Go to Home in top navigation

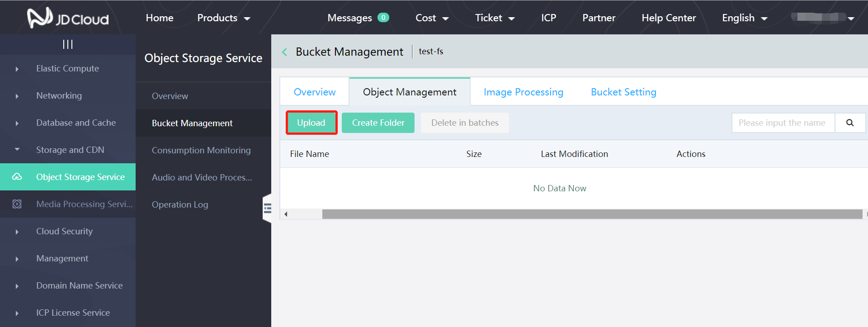click(160, 18)
